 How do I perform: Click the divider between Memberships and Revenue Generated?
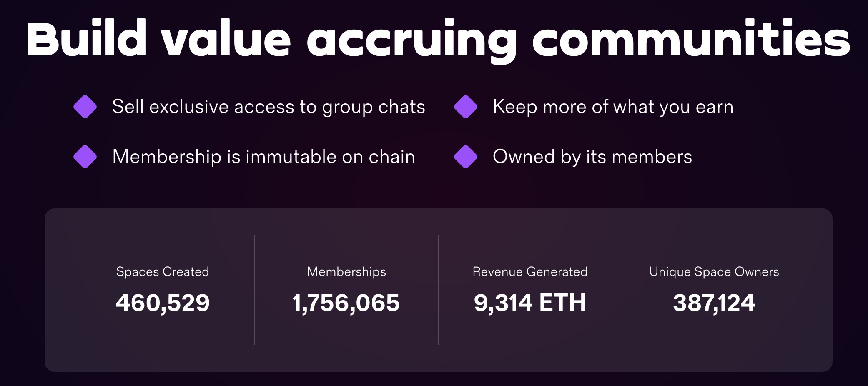tap(438, 290)
